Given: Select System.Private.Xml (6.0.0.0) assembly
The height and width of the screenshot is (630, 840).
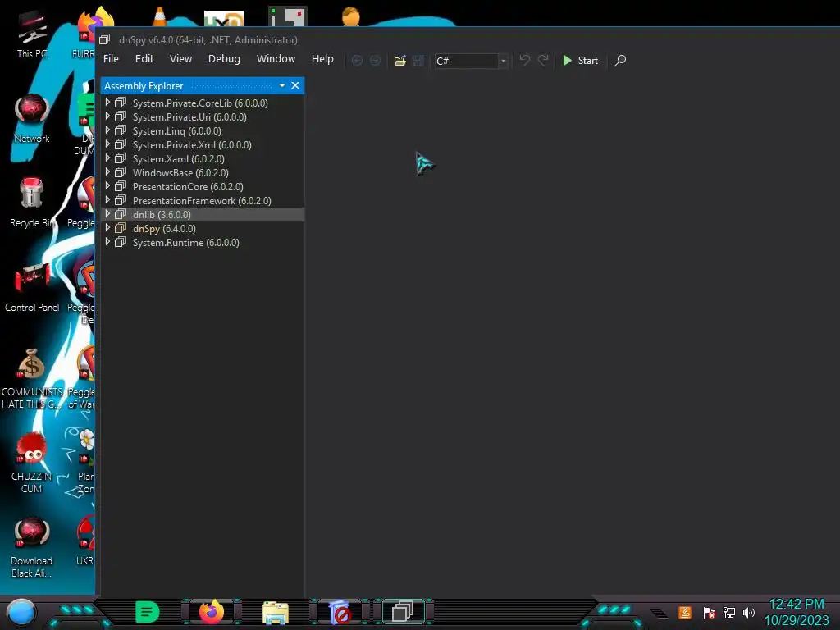Looking at the screenshot, I should pos(192,144).
